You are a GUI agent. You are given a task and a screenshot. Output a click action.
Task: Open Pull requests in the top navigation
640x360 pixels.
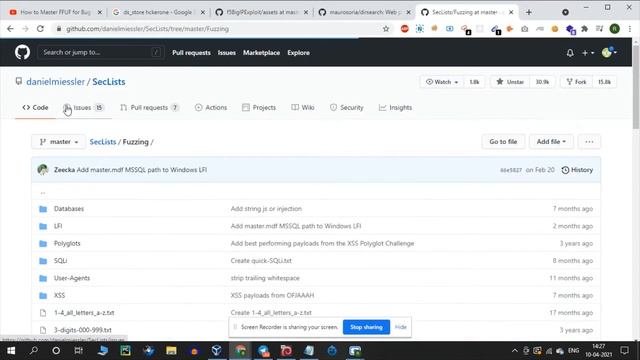click(x=191, y=53)
